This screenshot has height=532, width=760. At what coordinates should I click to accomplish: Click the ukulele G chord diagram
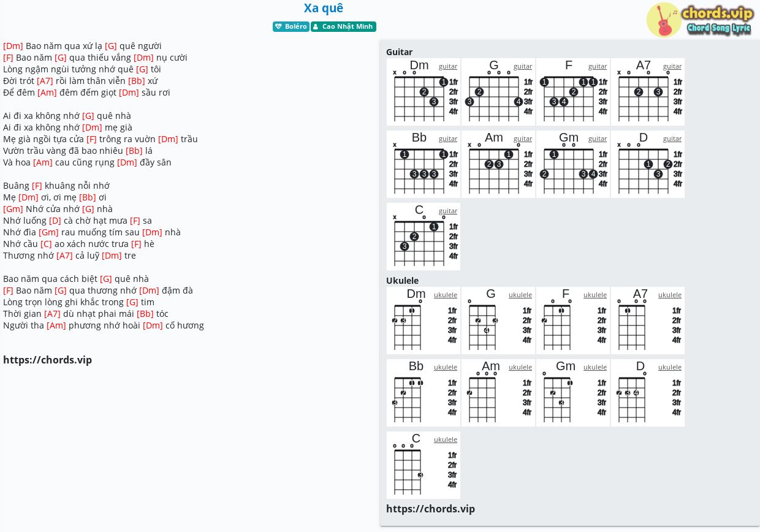coord(498,321)
